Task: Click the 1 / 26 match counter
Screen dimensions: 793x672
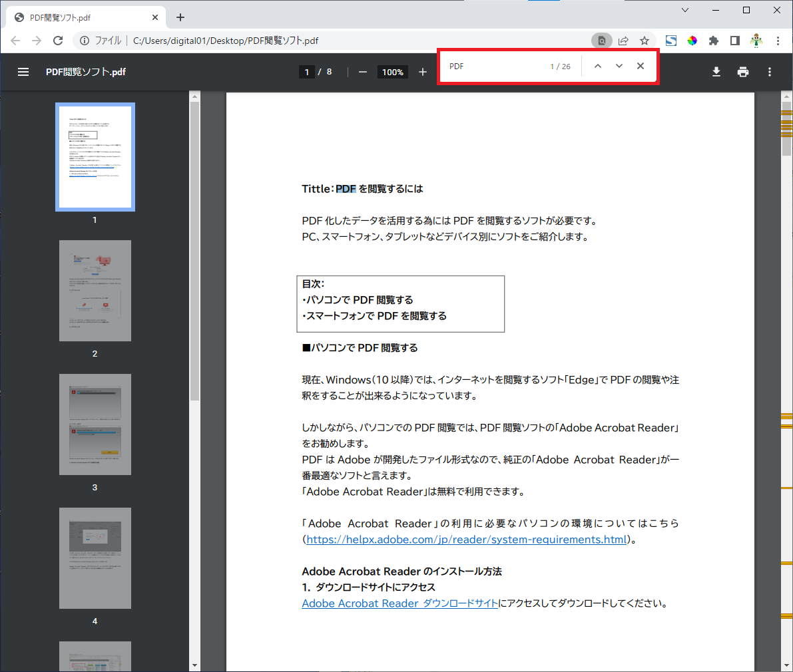Action: click(561, 66)
